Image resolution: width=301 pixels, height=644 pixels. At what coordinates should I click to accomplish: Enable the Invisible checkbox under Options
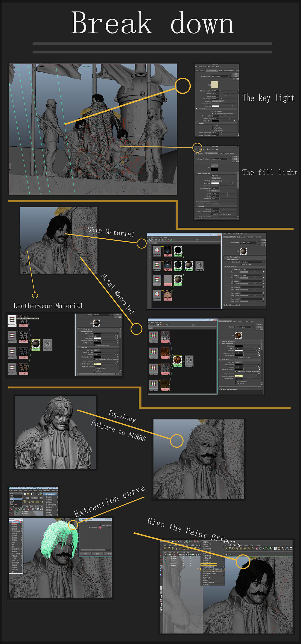[213, 126]
